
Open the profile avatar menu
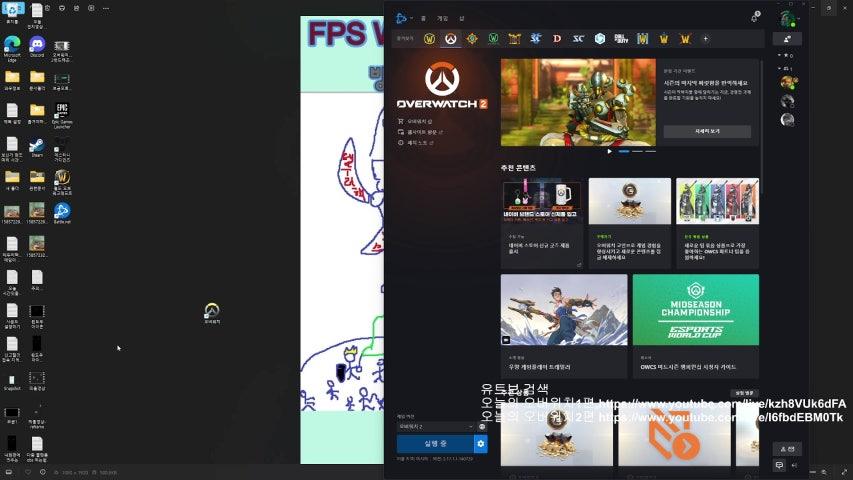point(787,19)
